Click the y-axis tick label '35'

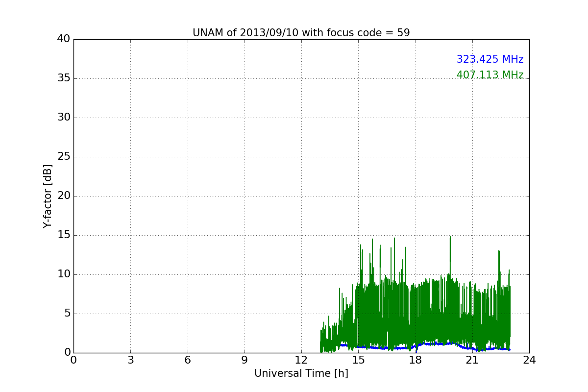coord(64,78)
